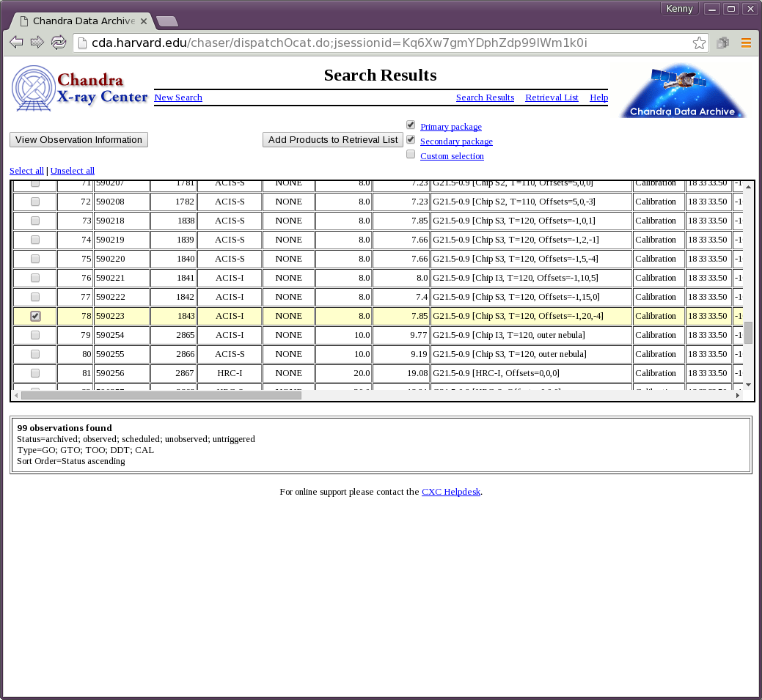Click View Observation Information button

[78, 140]
